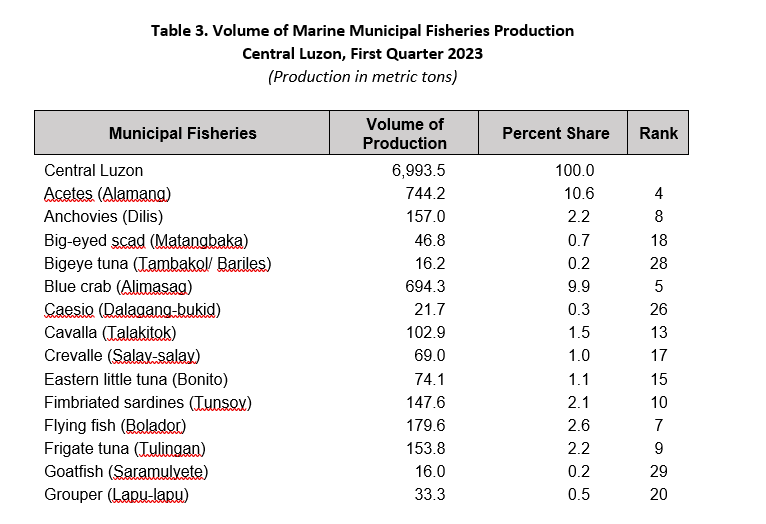766x524 pixels.
Task: Click the volume value 46.8
Action: pyautogui.click(x=430, y=240)
